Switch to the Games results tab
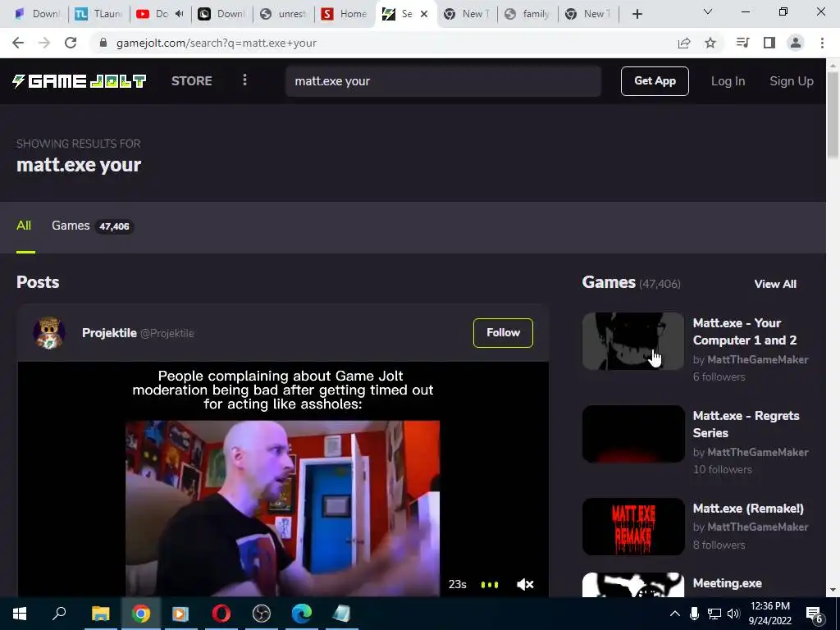The width and height of the screenshot is (840, 630). click(92, 226)
